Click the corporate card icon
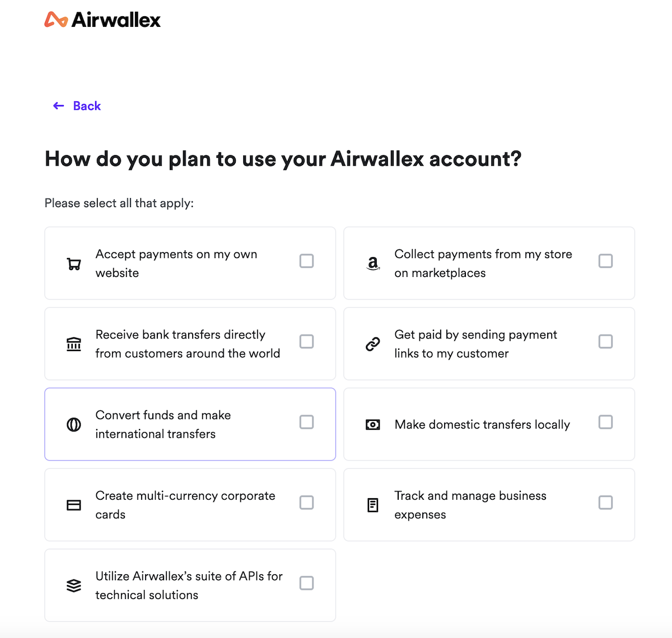The width and height of the screenshot is (672, 638). point(73,505)
